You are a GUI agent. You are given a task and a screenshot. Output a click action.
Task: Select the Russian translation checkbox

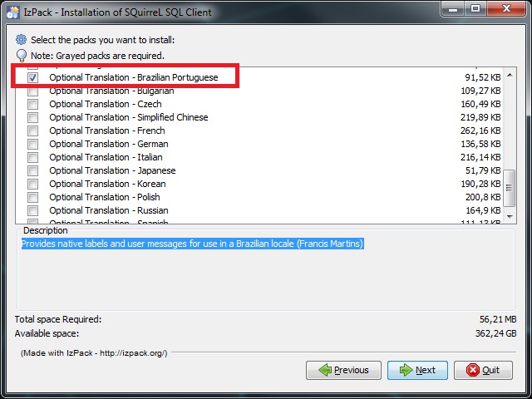tap(33, 210)
